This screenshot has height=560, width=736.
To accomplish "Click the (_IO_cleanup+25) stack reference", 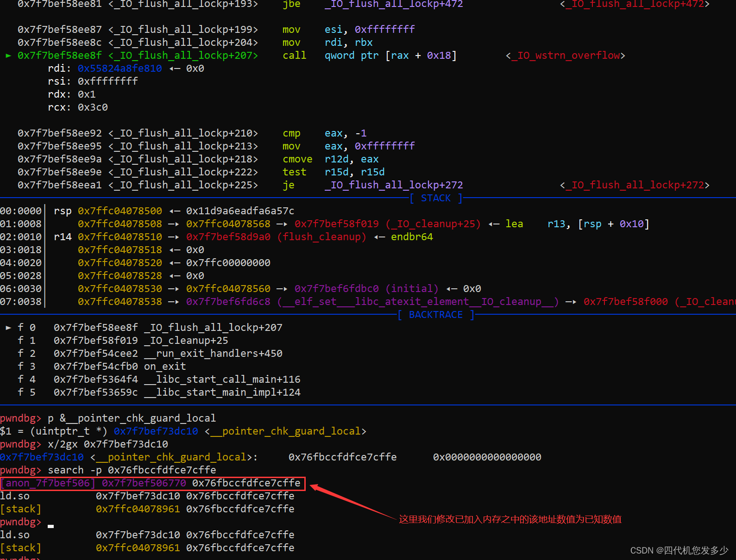I will [433, 224].
